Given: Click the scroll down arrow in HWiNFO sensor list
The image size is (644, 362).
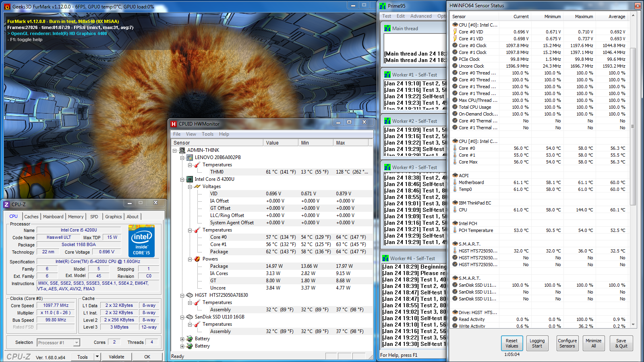Looking at the screenshot, I should point(633,324).
